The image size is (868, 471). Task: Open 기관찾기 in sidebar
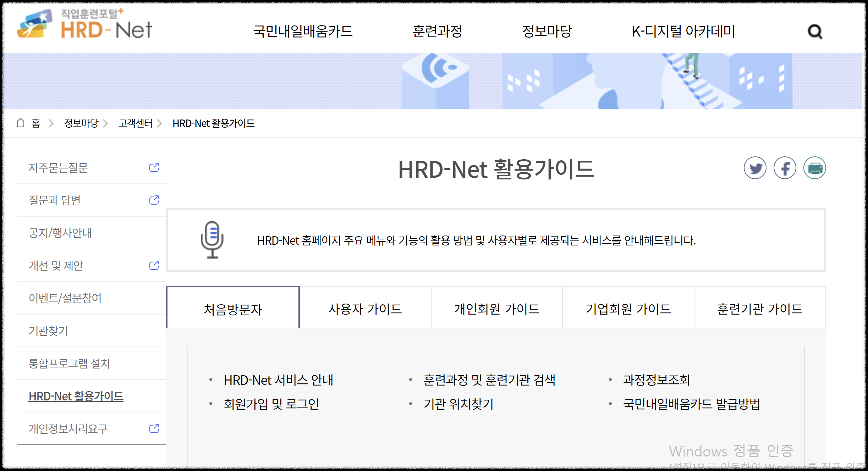[x=48, y=331]
